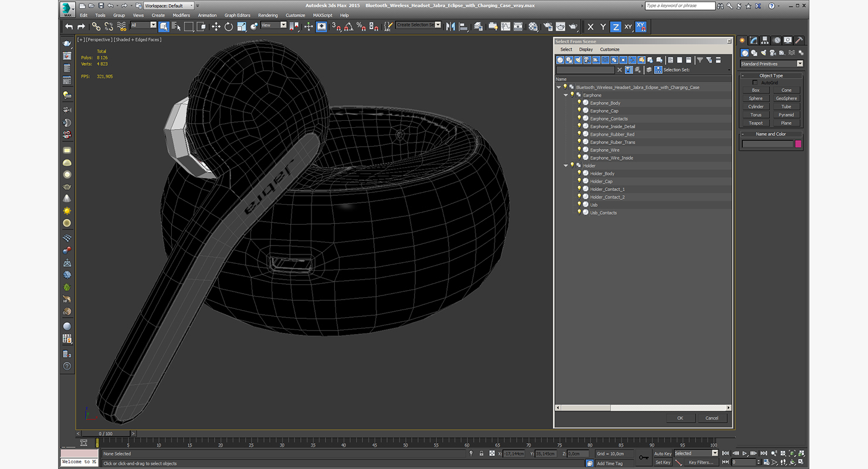The image size is (868, 469).
Task: Open the Hierarchy panel tab icon
Action: click(x=765, y=40)
